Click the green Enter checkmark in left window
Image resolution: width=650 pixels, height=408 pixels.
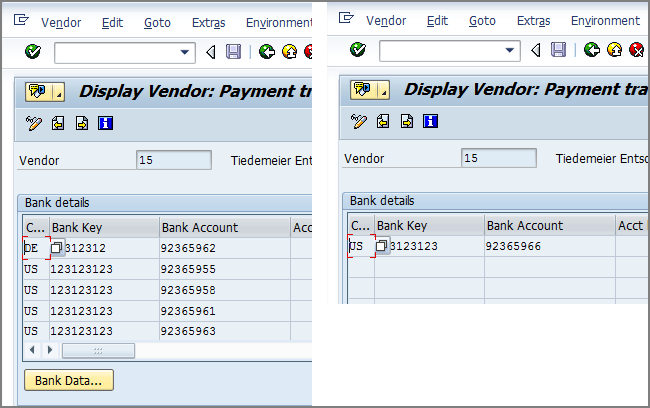pos(33,52)
